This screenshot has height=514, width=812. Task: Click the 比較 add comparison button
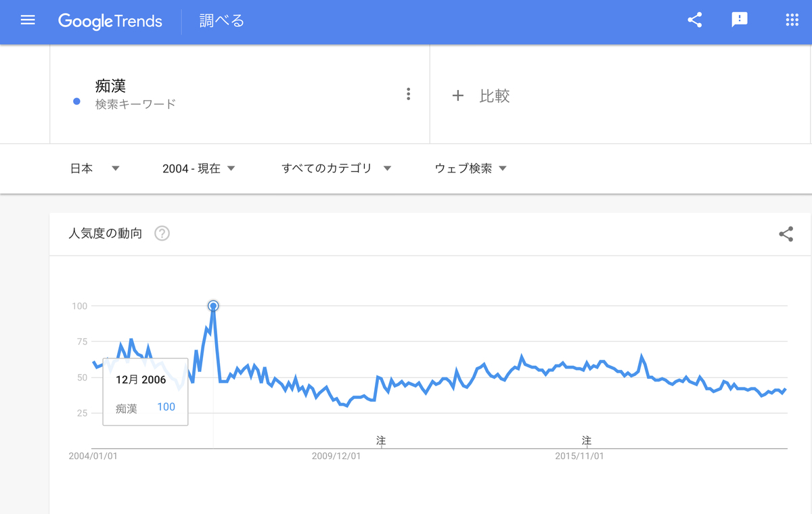(480, 95)
